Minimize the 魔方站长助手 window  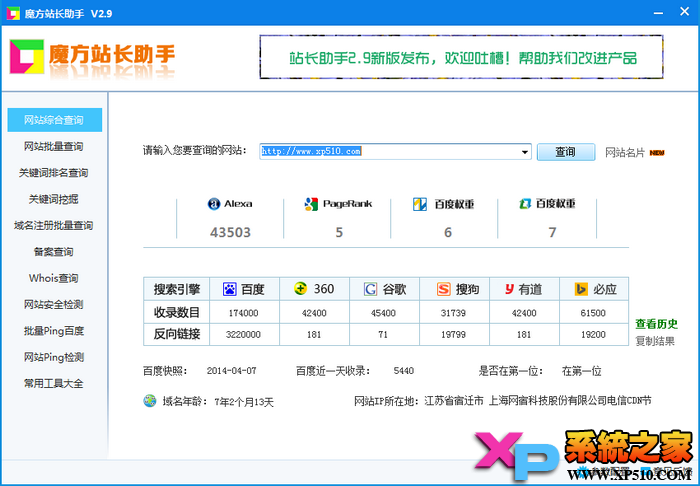pos(658,13)
